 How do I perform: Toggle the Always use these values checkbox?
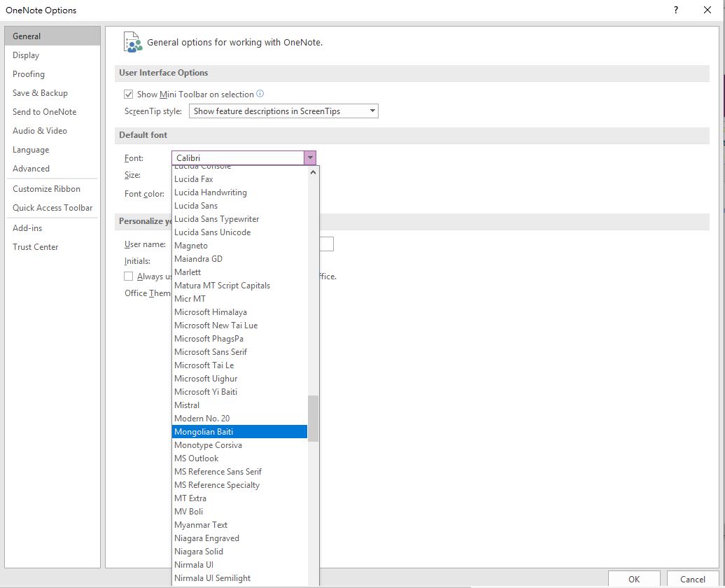coord(129,276)
